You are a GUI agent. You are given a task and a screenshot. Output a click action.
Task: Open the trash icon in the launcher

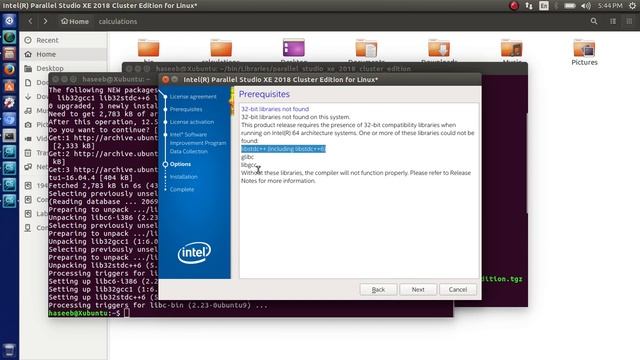(9, 351)
